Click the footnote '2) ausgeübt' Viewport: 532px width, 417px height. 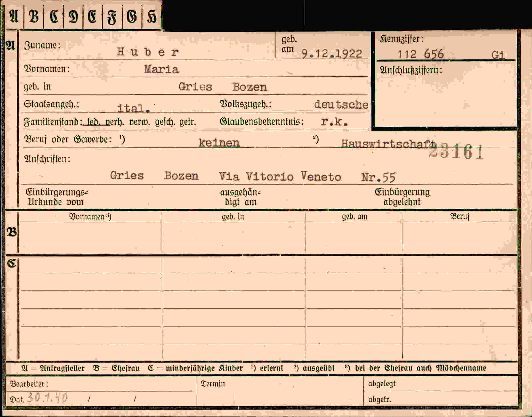[314, 368]
